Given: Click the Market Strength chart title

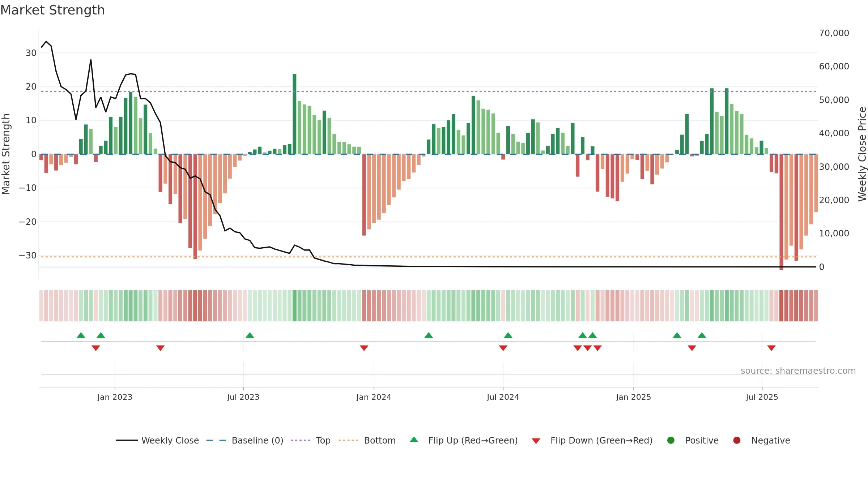Looking at the screenshot, I should [52, 10].
